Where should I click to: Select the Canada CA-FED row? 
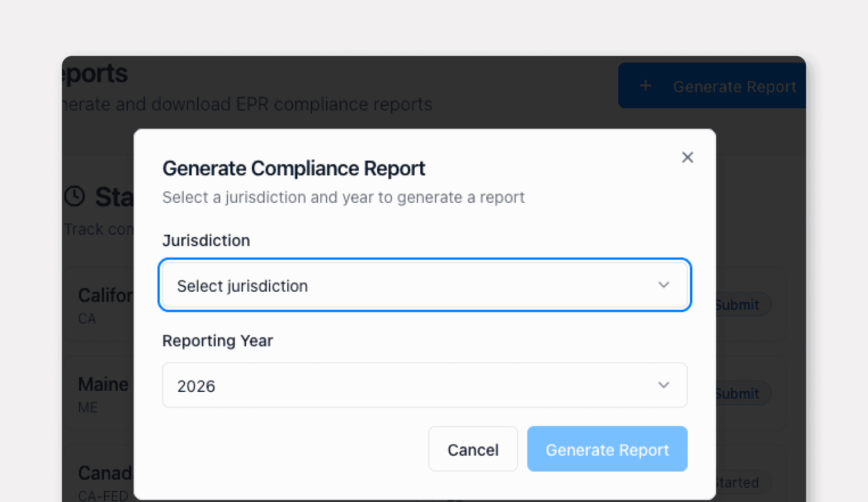(102, 480)
